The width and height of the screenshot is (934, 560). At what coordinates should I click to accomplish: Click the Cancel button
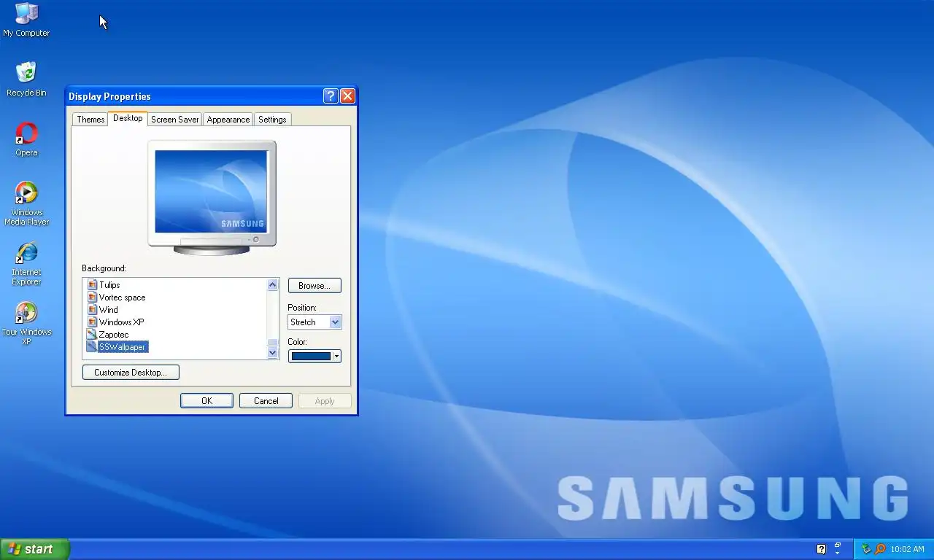click(x=266, y=401)
